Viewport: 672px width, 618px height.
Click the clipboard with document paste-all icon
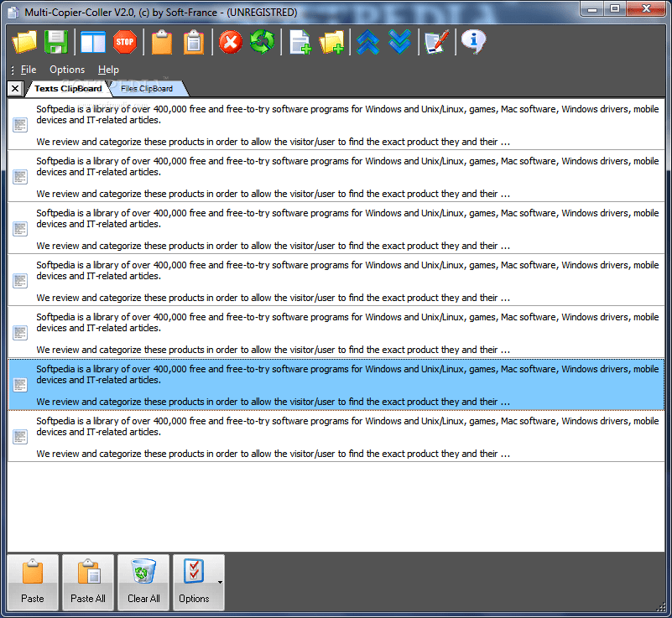(194, 42)
